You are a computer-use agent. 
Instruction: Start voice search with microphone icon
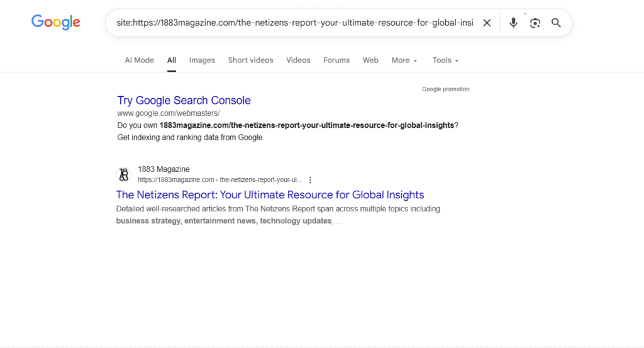tap(513, 23)
